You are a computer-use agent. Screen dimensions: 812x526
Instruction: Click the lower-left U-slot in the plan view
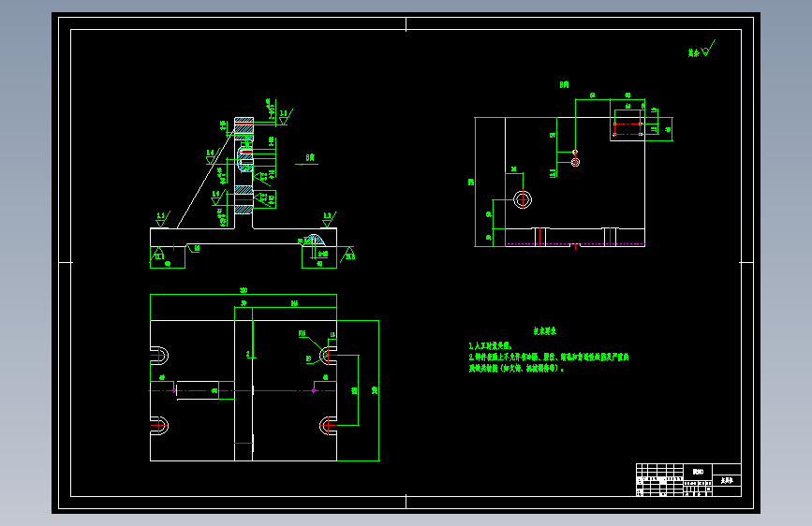click(x=159, y=426)
